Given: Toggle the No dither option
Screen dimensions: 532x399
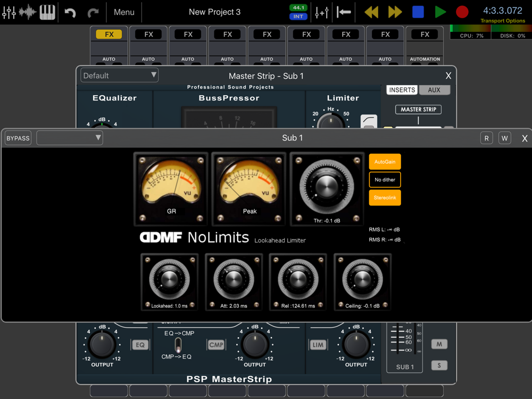Looking at the screenshot, I should pyautogui.click(x=385, y=180).
